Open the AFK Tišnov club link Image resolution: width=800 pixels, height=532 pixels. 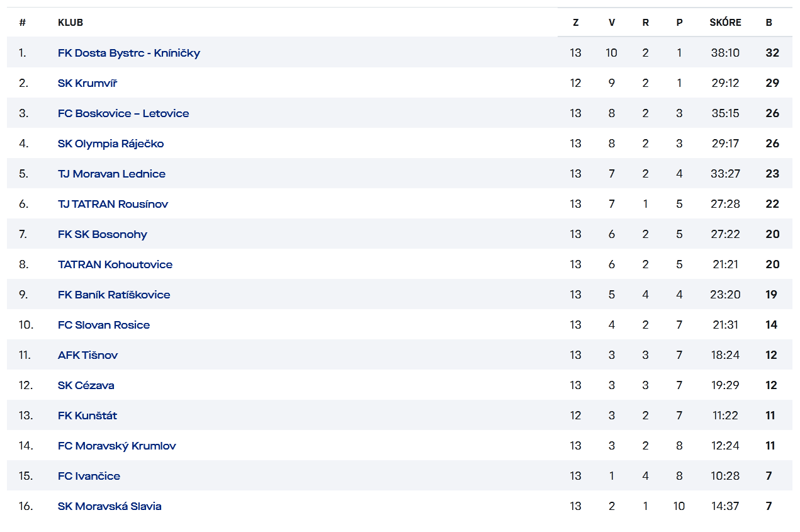(87, 355)
